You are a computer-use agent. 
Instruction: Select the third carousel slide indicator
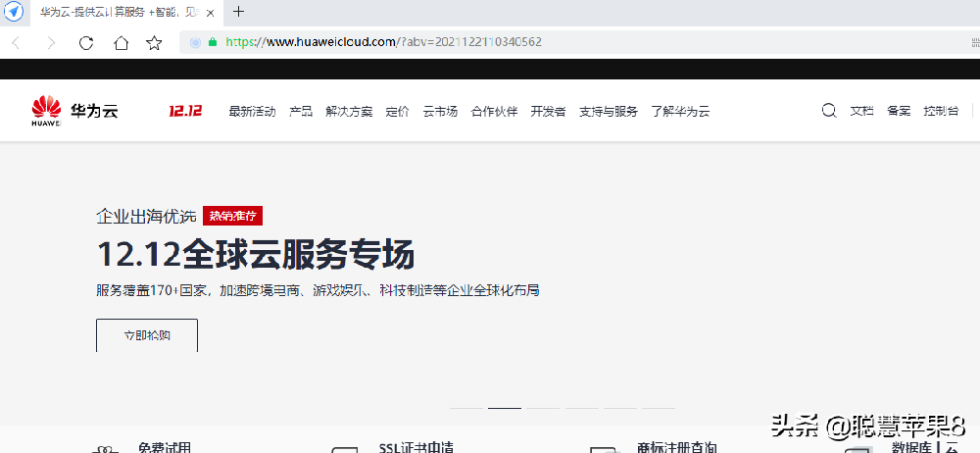click(x=543, y=408)
